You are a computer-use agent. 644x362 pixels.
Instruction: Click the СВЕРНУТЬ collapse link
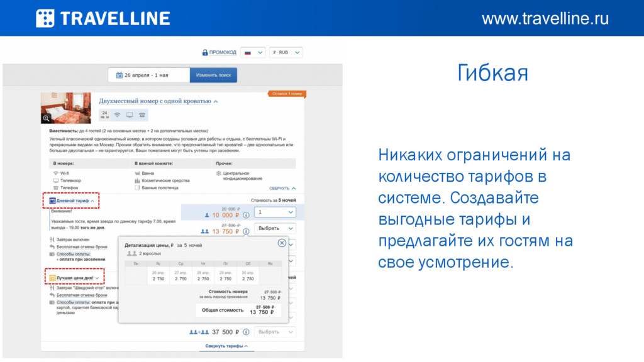click(x=282, y=189)
